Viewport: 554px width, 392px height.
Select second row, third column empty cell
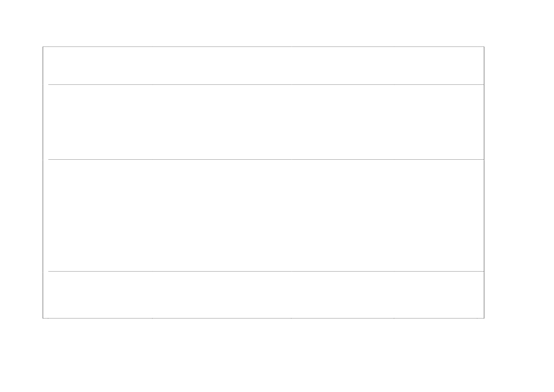tap(342, 122)
